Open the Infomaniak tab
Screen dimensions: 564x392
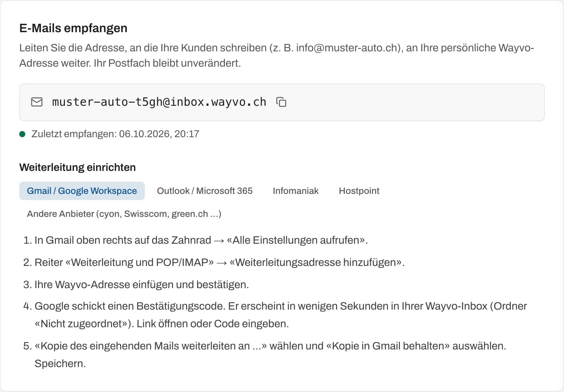click(295, 191)
